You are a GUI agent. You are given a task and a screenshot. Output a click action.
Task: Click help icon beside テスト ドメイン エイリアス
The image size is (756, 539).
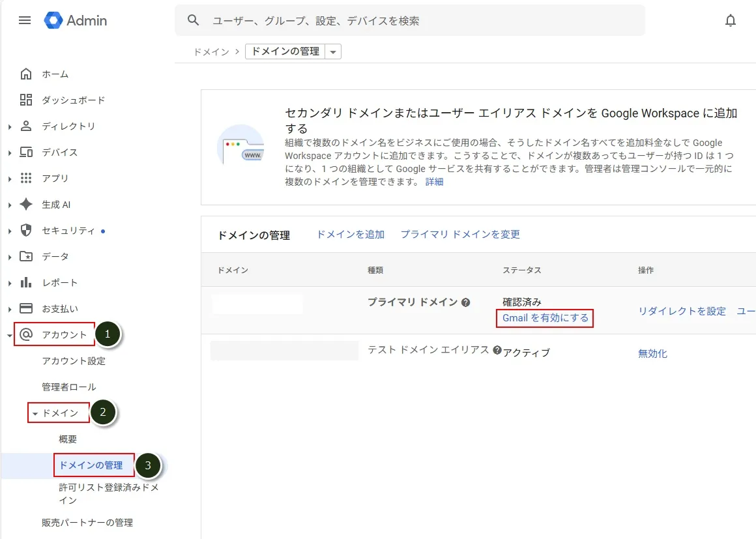tap(497, 350)
